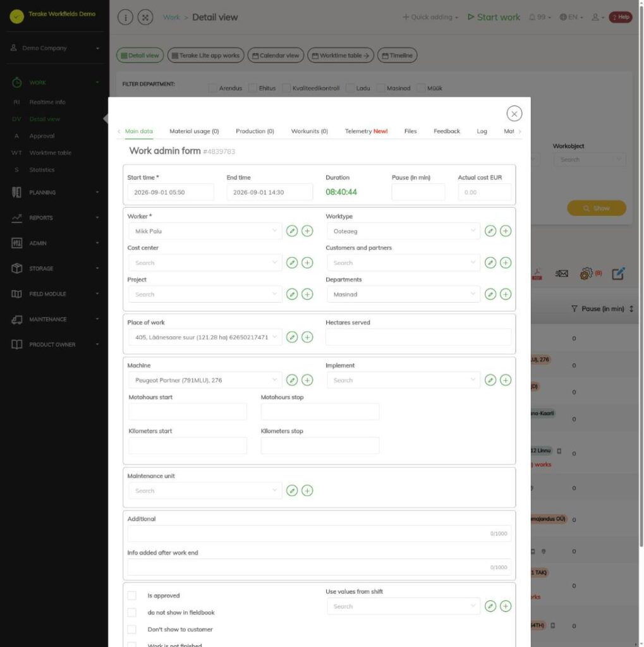Edit Implement pencil icon
644x647 pixels.
[490, 380]
